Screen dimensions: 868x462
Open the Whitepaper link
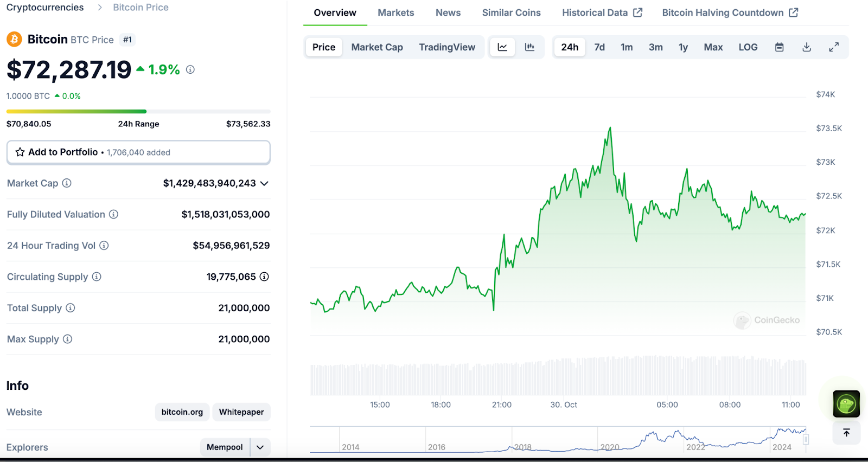pyautogui.click(x=241, y=412)
